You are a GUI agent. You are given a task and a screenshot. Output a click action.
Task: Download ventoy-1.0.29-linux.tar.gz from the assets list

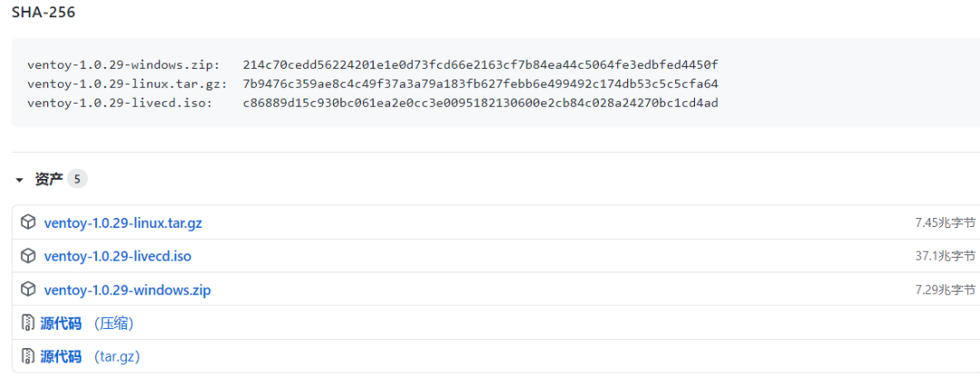pyautogui.click(x=123, y=223)
